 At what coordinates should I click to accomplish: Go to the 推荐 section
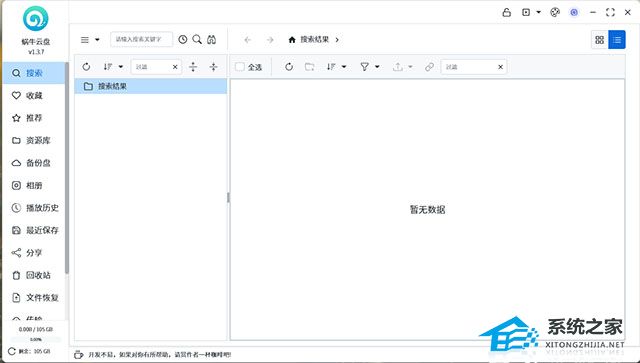coord(33,118)
